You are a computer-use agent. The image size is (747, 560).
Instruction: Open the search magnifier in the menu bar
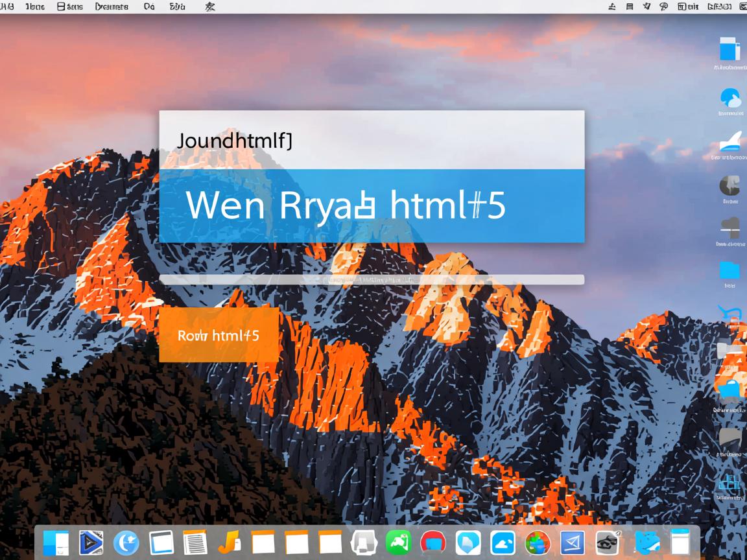coord(663,5)
